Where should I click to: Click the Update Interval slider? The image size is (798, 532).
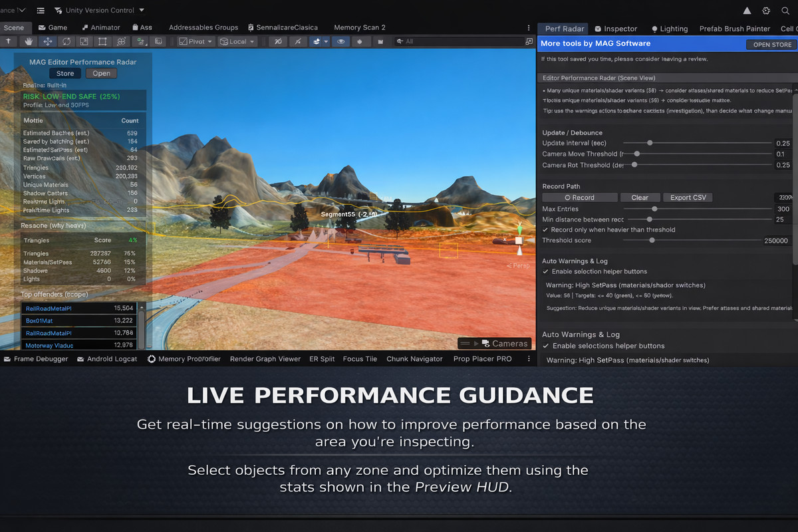coord(698,143)
